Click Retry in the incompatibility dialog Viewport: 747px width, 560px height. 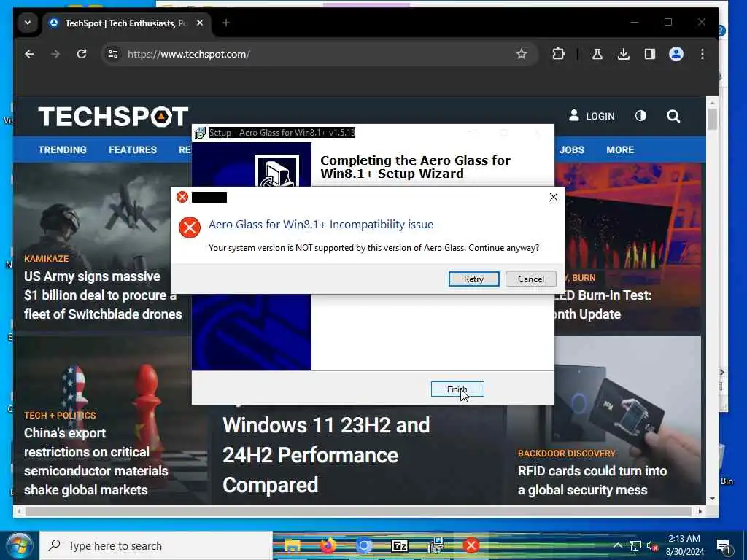[x=473, y=279]
